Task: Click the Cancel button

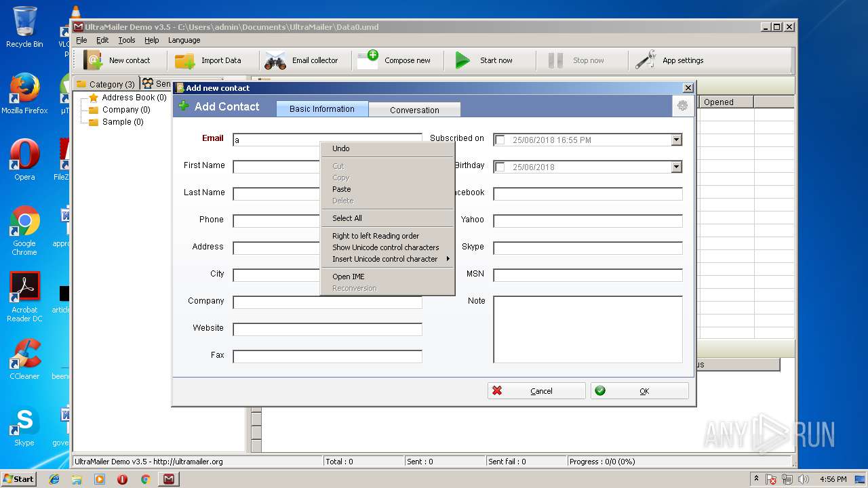Action: click(536, 391)
